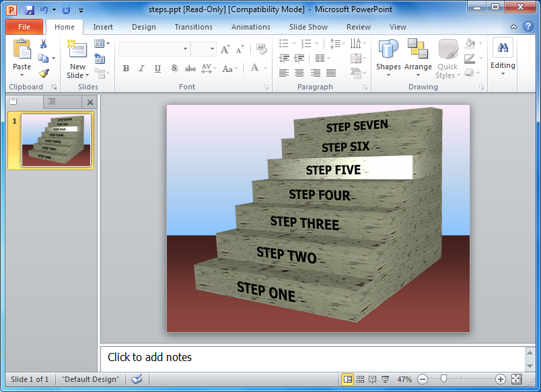Click the Cut scissors icon
Viewport: 541px width, 392px height.
pyautogui.click(x=44, y=44)
